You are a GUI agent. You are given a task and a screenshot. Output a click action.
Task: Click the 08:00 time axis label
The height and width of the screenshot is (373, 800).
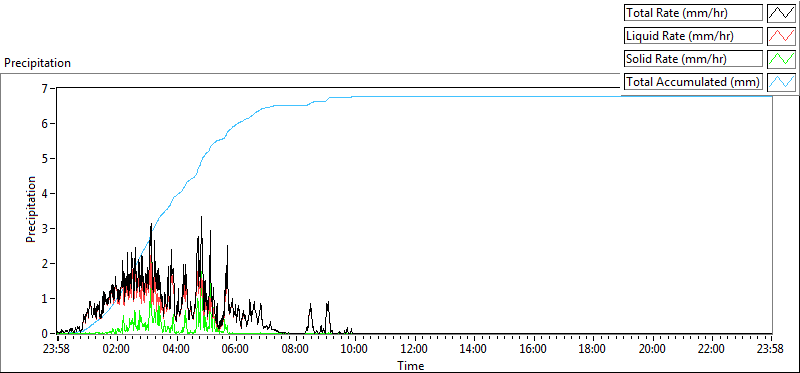(x=295, y=350)
